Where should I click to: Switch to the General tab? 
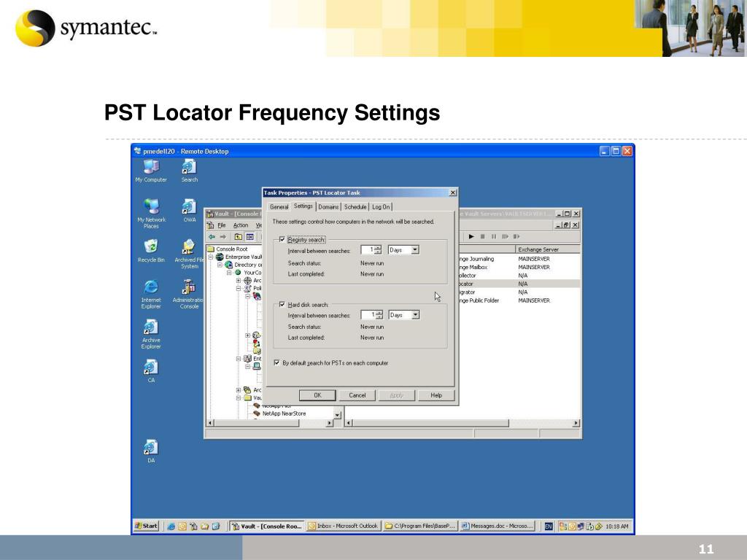coord(279,207)
